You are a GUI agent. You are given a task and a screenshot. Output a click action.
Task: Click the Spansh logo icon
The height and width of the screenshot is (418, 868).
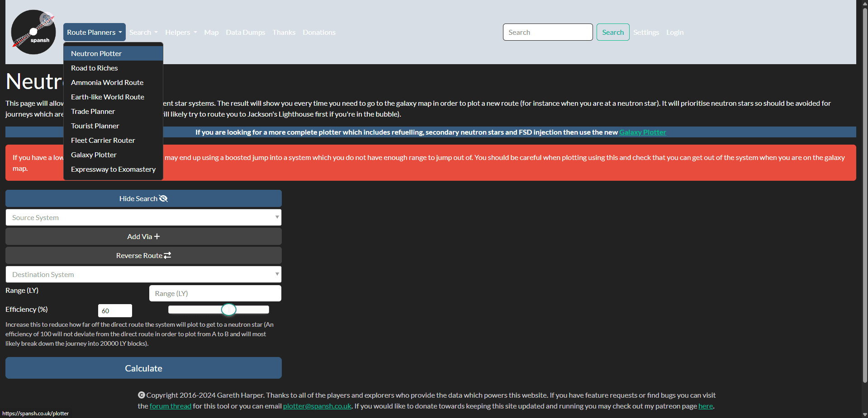point(33,32)
